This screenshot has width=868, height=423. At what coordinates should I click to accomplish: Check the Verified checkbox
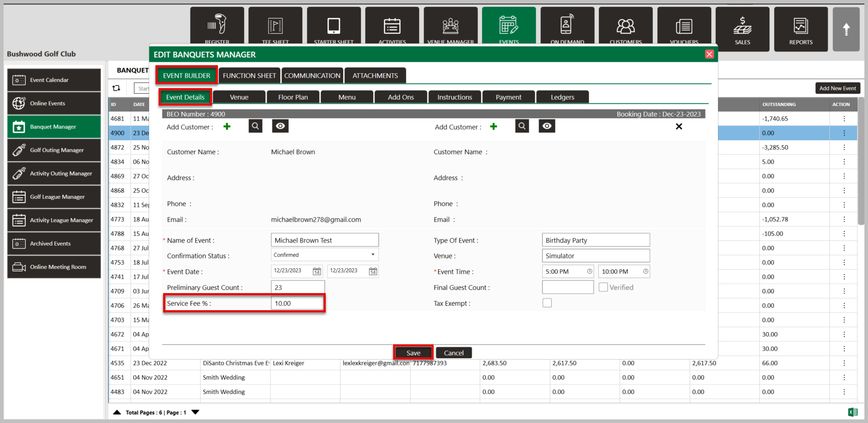[603, 287]
